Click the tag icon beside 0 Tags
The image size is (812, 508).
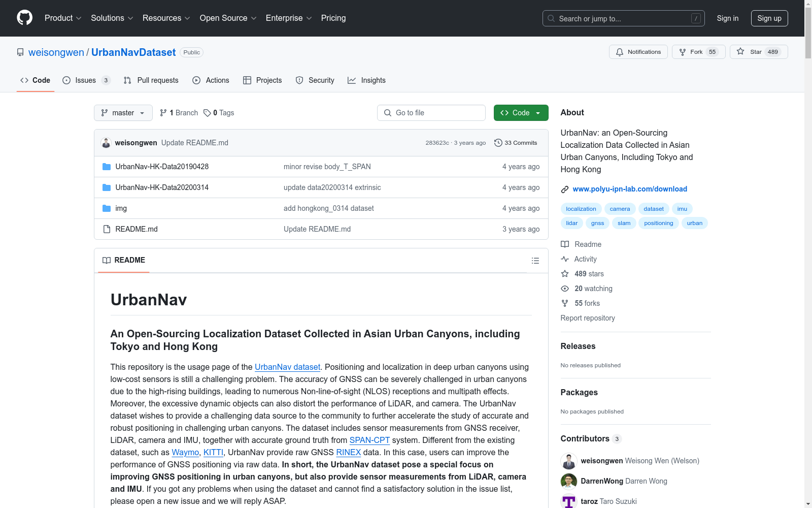pyautogui.click(x=207, y=113)
